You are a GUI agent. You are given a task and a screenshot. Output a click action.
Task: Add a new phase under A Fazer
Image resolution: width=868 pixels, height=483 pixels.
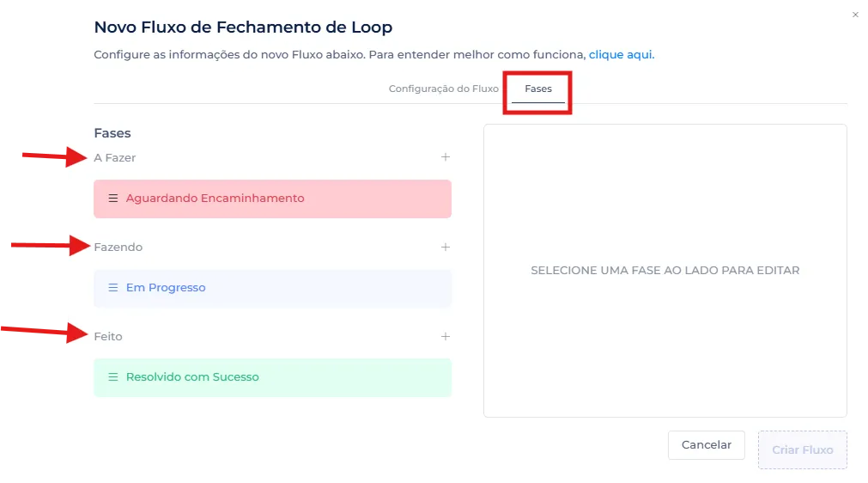click(445, 157)
